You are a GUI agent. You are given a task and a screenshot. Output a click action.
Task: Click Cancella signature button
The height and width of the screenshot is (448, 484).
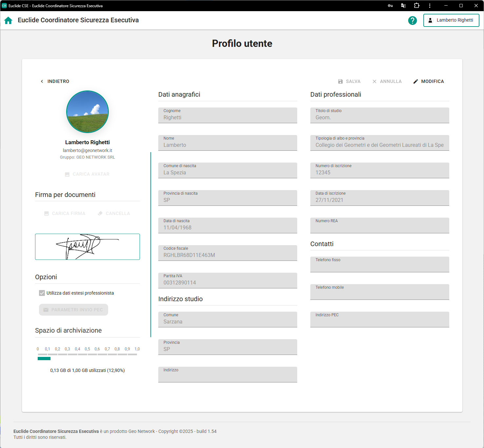pyautogui.click(x=114, y=214)
